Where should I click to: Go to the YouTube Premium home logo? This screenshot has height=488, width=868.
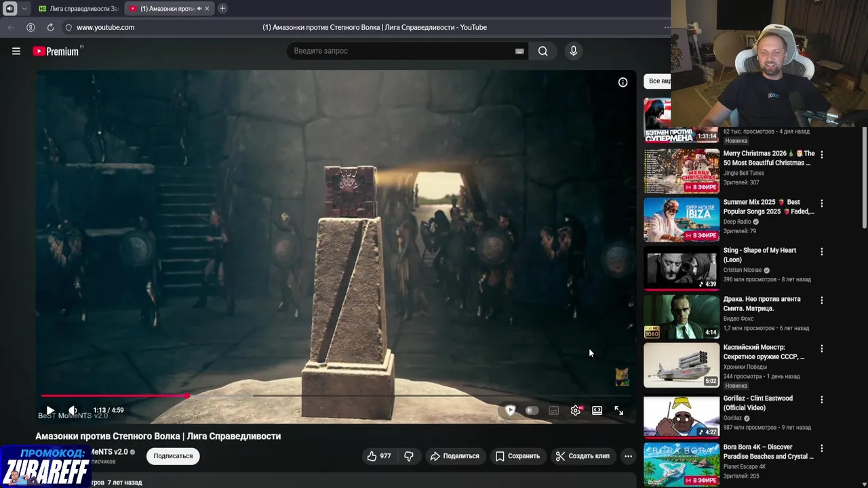pyautogui.click(x=57, y=51)
